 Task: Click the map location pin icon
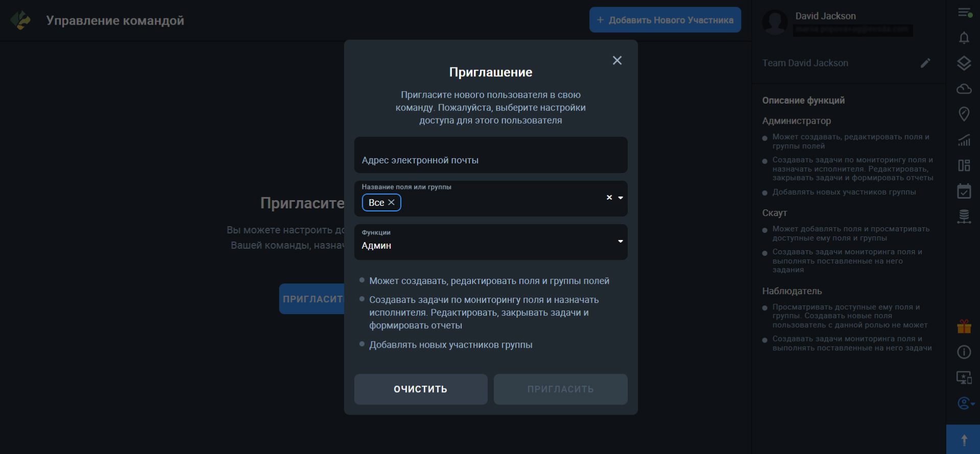coord(964,114)
